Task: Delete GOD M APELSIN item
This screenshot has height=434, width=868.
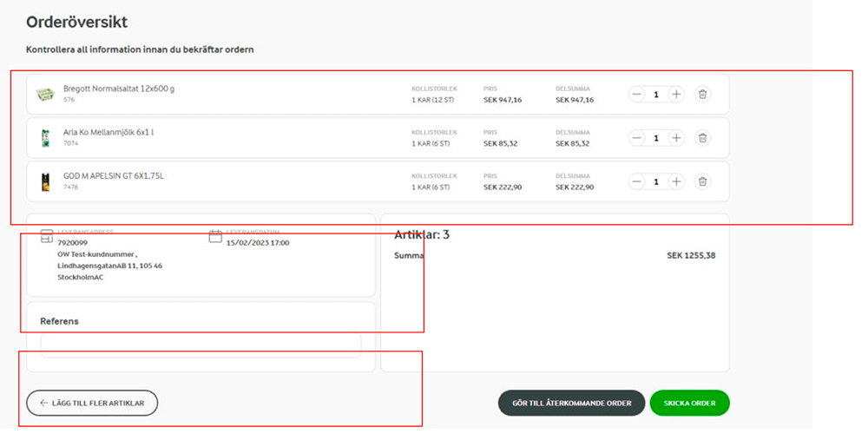Action: 702,181
